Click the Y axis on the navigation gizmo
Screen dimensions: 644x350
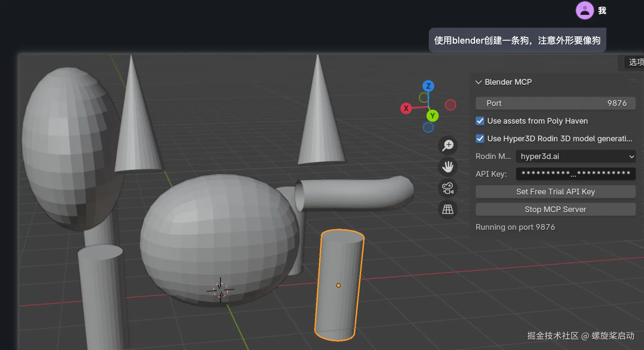[433, 116]
